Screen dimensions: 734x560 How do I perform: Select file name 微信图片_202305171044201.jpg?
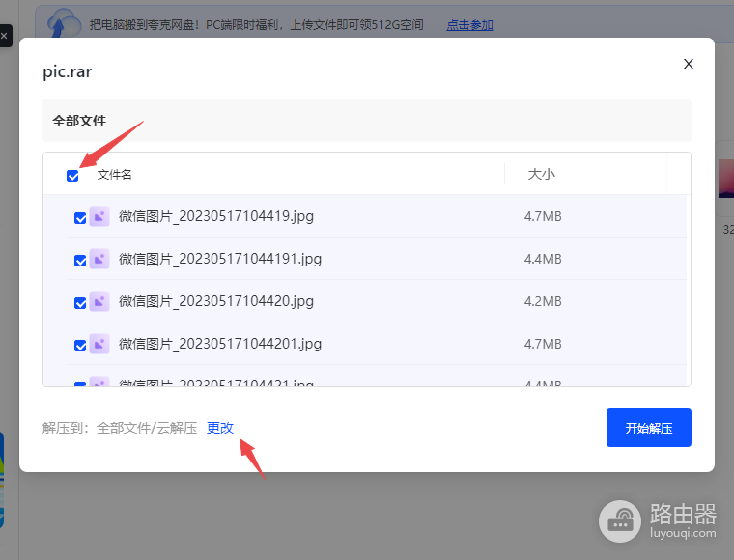click(x=220, y=344)
